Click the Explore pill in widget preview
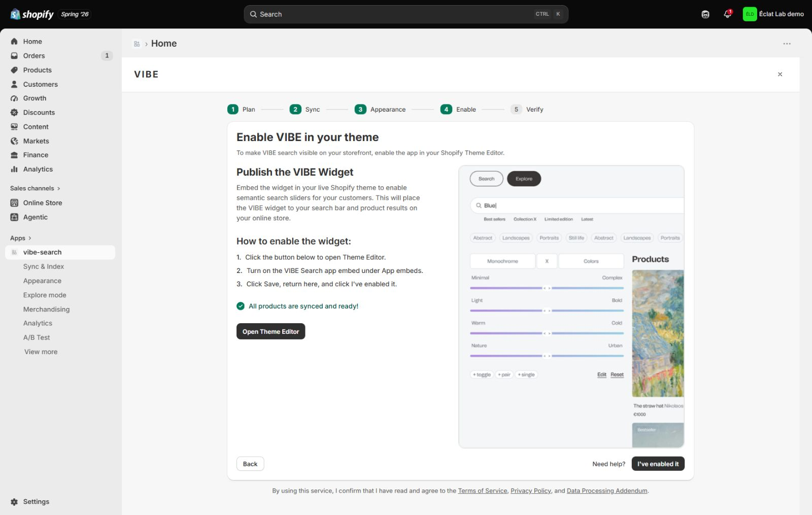Image resolution: width=812 pixels, height=515 pixels. click(524, 179)
